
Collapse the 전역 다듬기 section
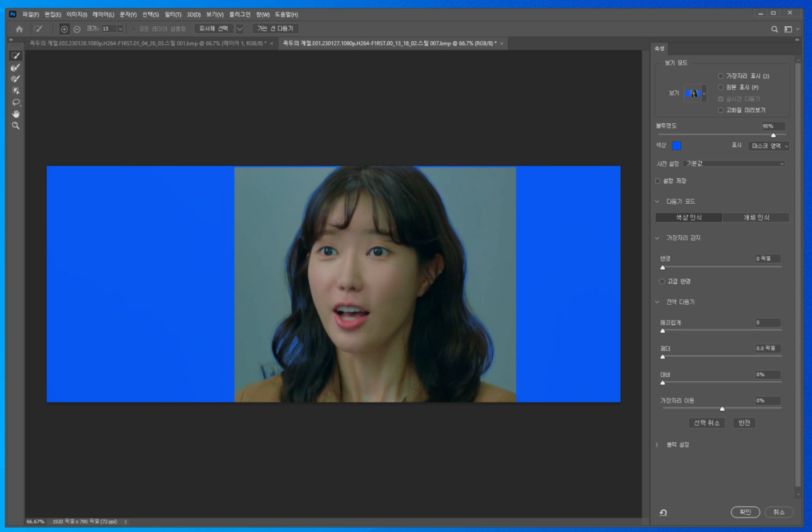[657, 302]
